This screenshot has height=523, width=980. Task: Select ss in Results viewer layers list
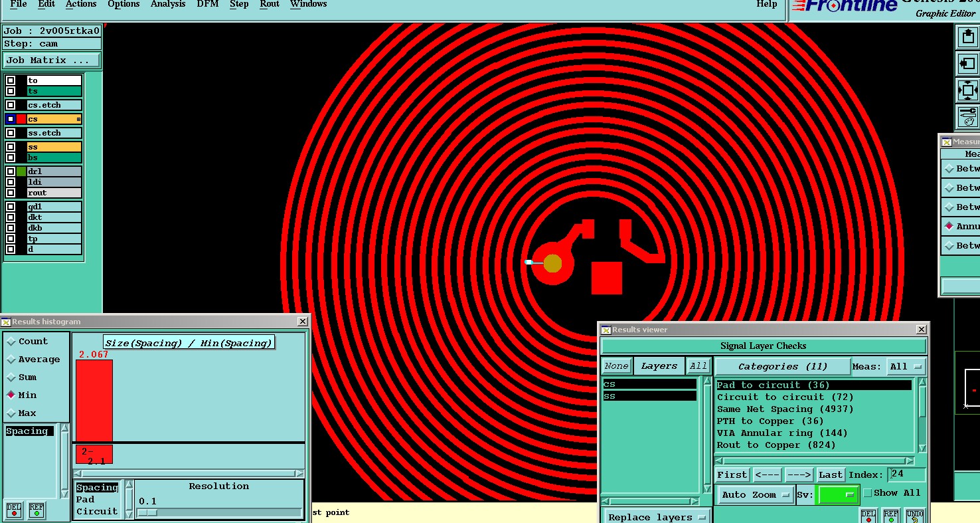click(x=649, y=396)
